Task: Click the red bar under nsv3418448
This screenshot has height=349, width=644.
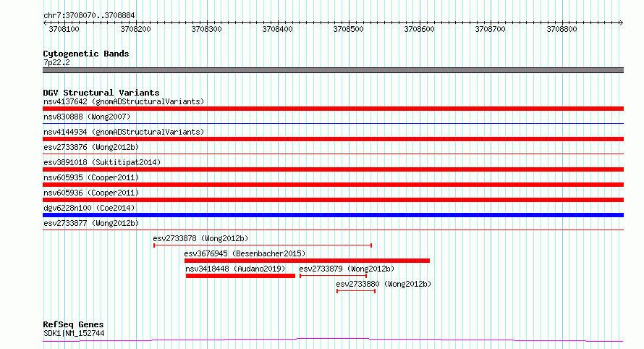Action: [240, 276]
